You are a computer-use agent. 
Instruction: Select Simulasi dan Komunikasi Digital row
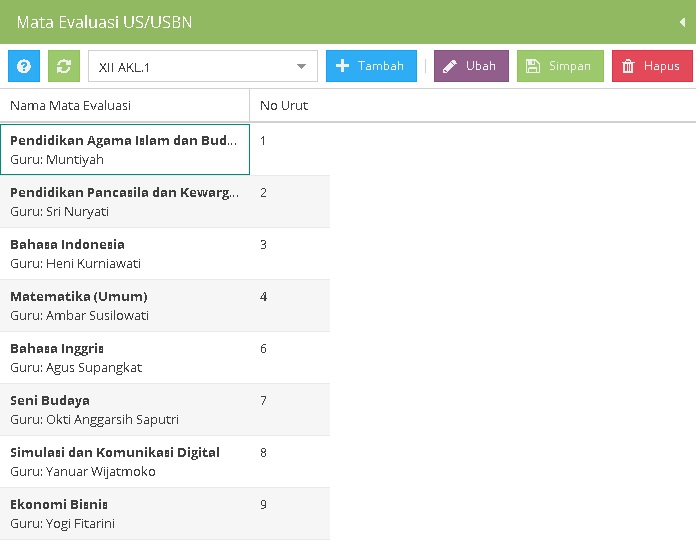pos(125,461)
